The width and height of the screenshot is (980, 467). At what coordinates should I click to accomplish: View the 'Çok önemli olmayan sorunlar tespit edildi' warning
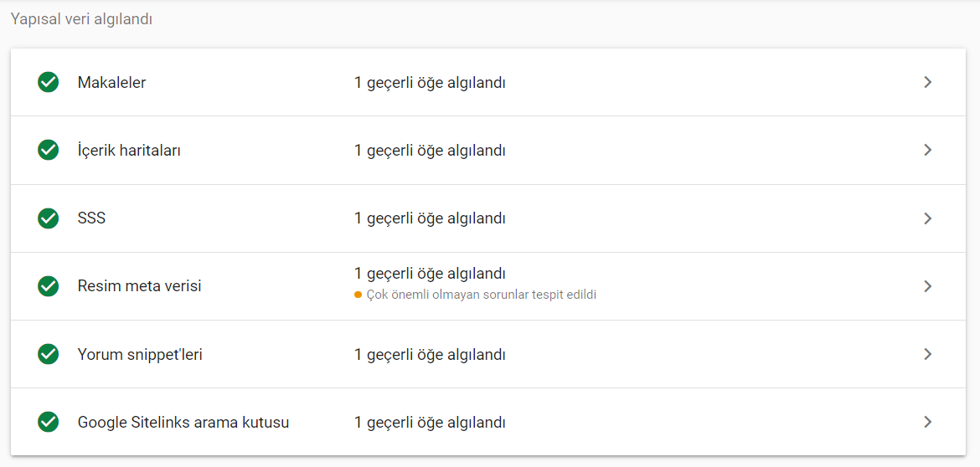482,295
